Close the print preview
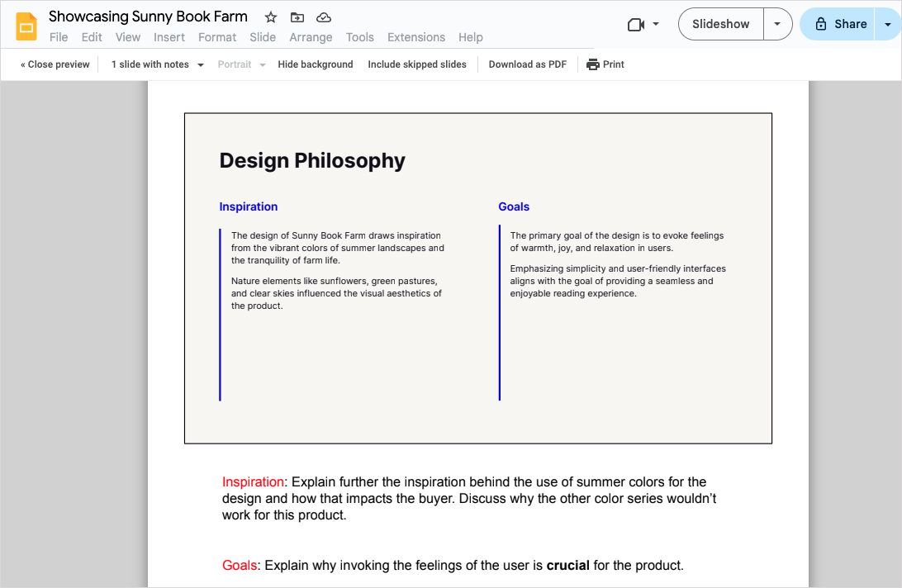Screen dimensions: 902x588 point(55,64)
